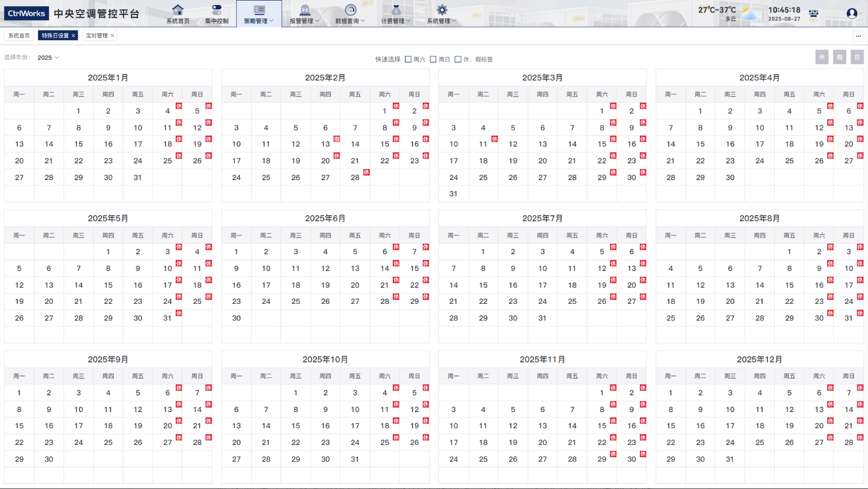The image size is (868, 489).
Task: Close the 特殊日设置 tab
Action: click(x=73, y=36)
